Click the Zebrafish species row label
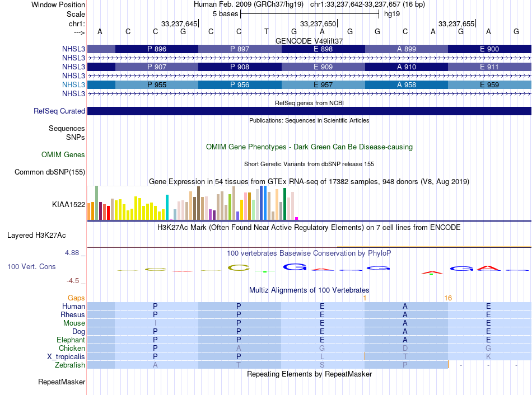532x395 pixels. pyautogui.click(x=70, y=365)
